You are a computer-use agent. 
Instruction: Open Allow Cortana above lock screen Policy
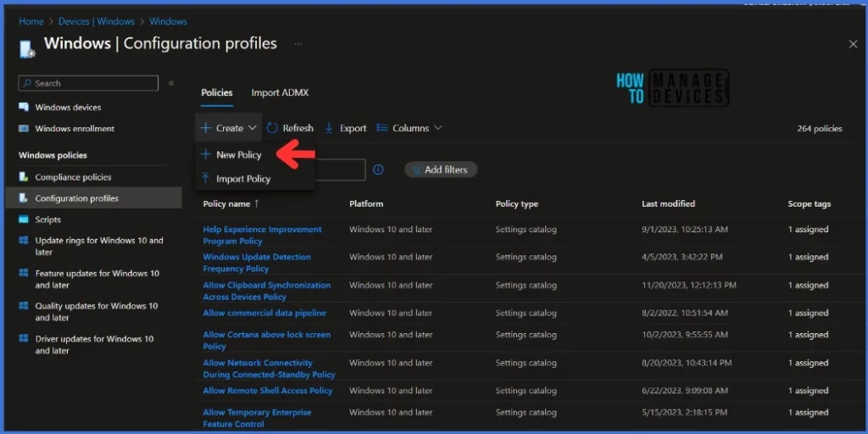267,341
